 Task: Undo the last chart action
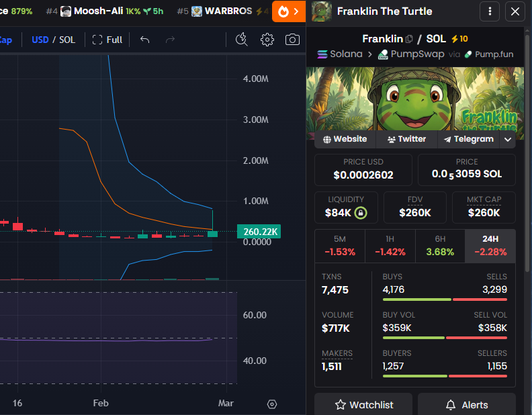[145, 40]
